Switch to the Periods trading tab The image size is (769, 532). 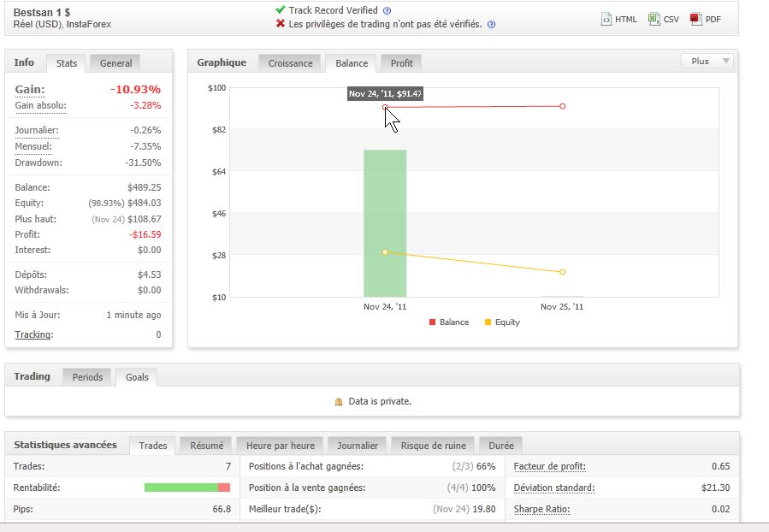(87, 377)
